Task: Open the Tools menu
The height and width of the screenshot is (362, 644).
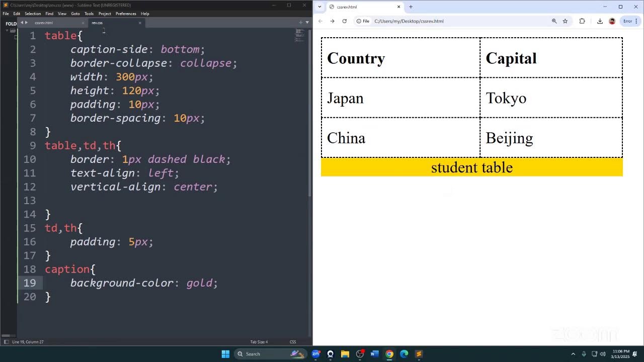Action: tap(89, 14)
